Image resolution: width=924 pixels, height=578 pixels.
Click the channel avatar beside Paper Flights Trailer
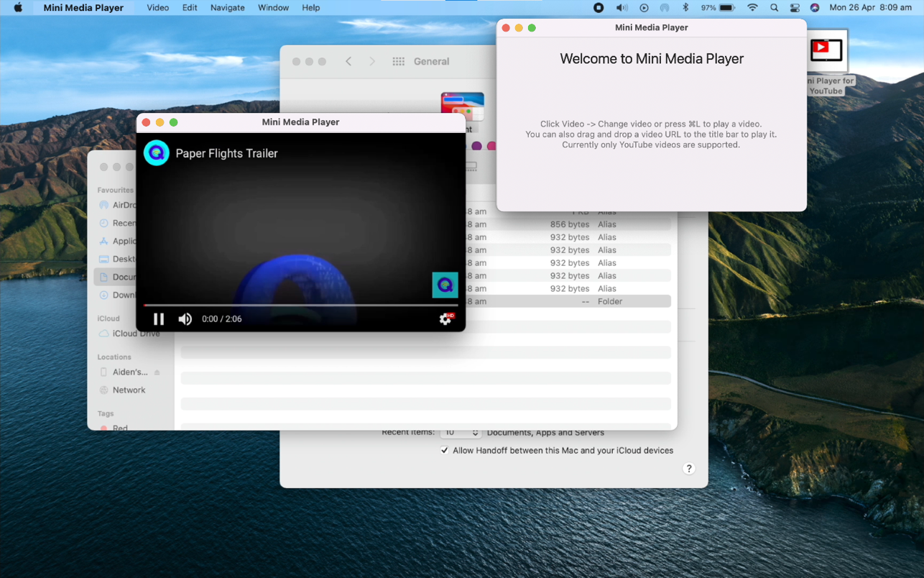[156, 153]
